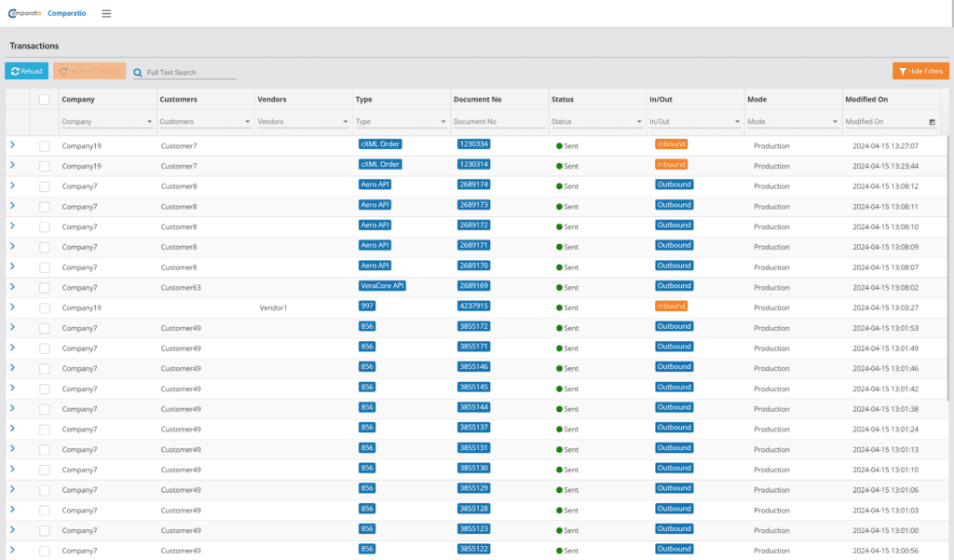Check the box for document 1230314
This screenshot has width=954, height=560.
click(45, 166)
